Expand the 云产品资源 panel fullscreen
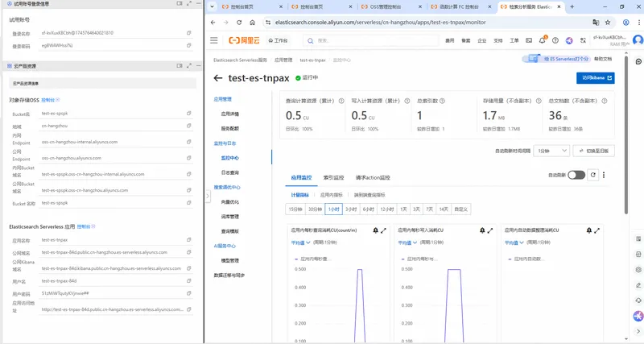This screenshot has width=644, height=344. (x=189, y=66)
